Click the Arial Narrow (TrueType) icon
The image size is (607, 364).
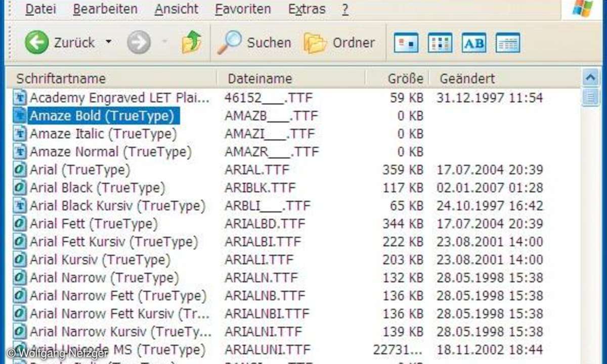[20, 277]
